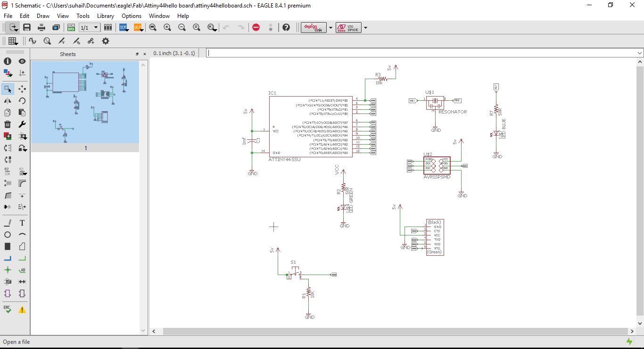This screenshot has height=349, width=644.
Task: Click the ATTINY44-SSU part label
Action: pos(284,159)
